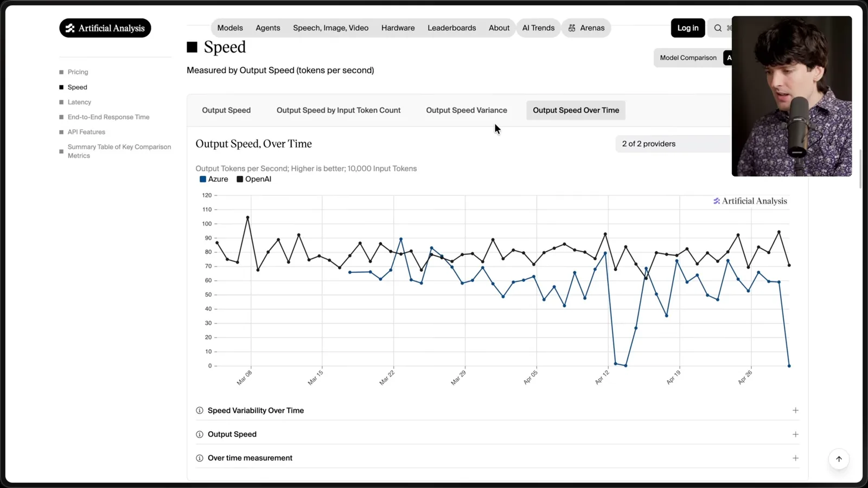Click info icon beside Over time measurement
This screenshot has height=488, width=868.
200,458
